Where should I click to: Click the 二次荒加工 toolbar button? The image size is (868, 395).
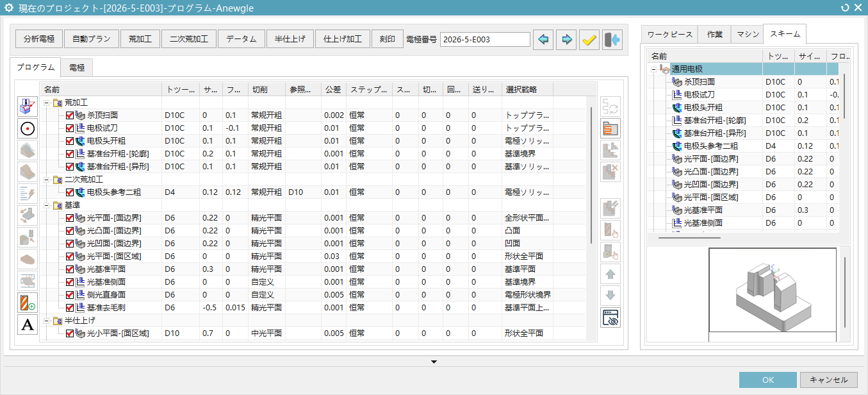click(x=189, y=39)
